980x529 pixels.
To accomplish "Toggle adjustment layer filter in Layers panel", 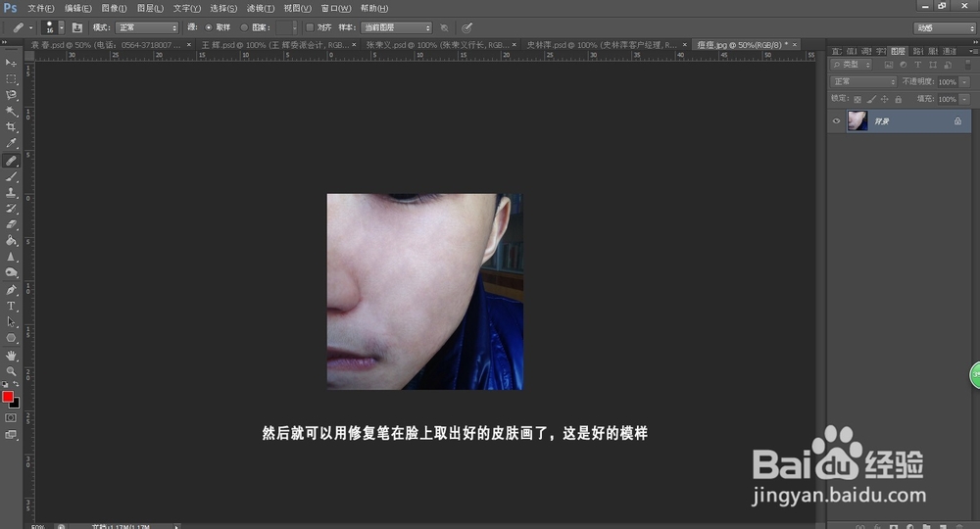I will click(x=904, y=65).
